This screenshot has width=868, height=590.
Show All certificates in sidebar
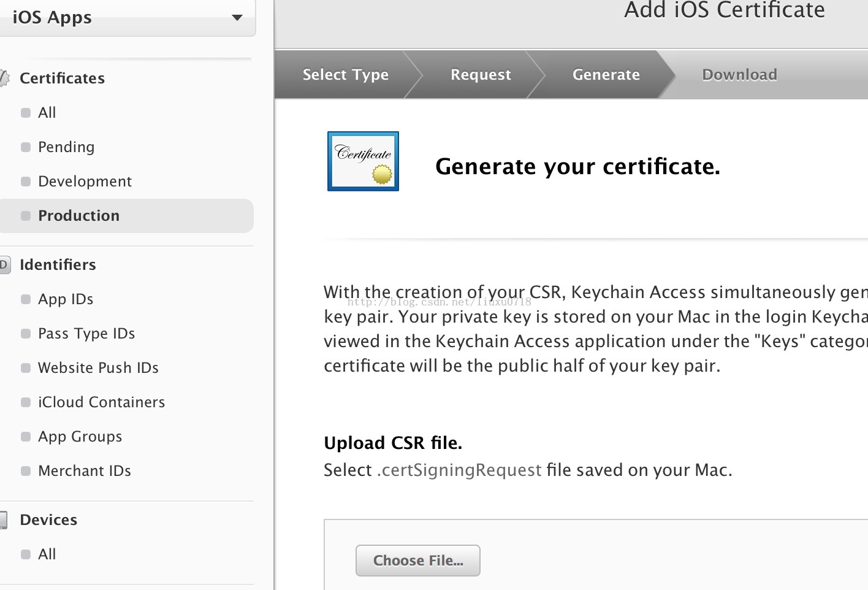pyautogui.click(x=47, y=113)
